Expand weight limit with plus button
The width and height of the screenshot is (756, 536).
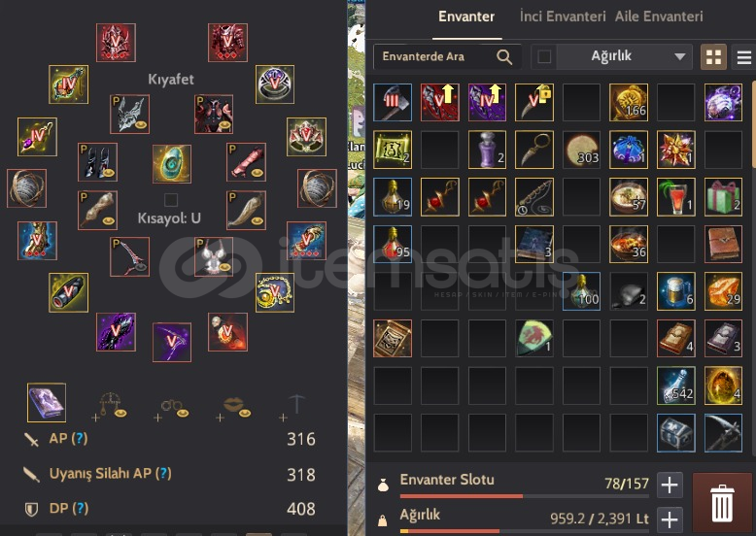pos(670,519)
